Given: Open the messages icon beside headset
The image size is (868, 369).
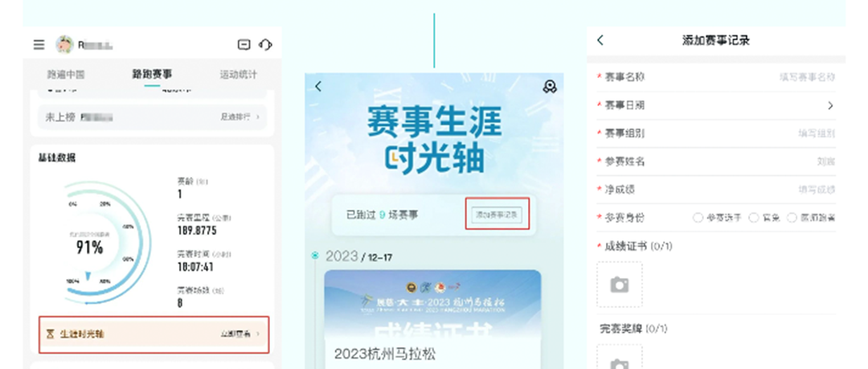Looking at the screenshot, I should pos(244,45).
